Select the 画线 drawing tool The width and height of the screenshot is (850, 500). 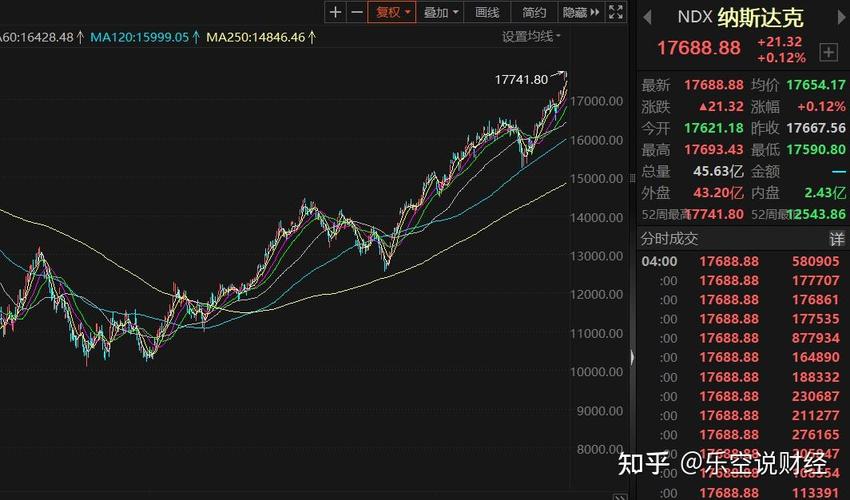click(x=487, y=12)
